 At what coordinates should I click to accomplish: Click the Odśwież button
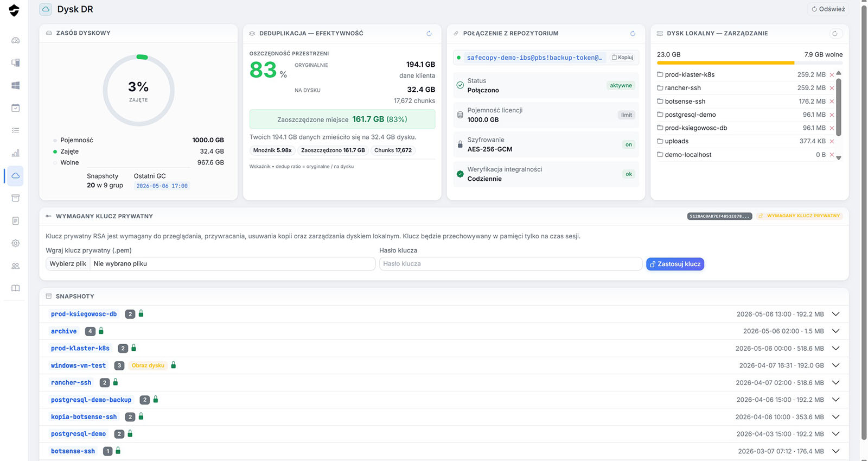click(x=828, y=9)
